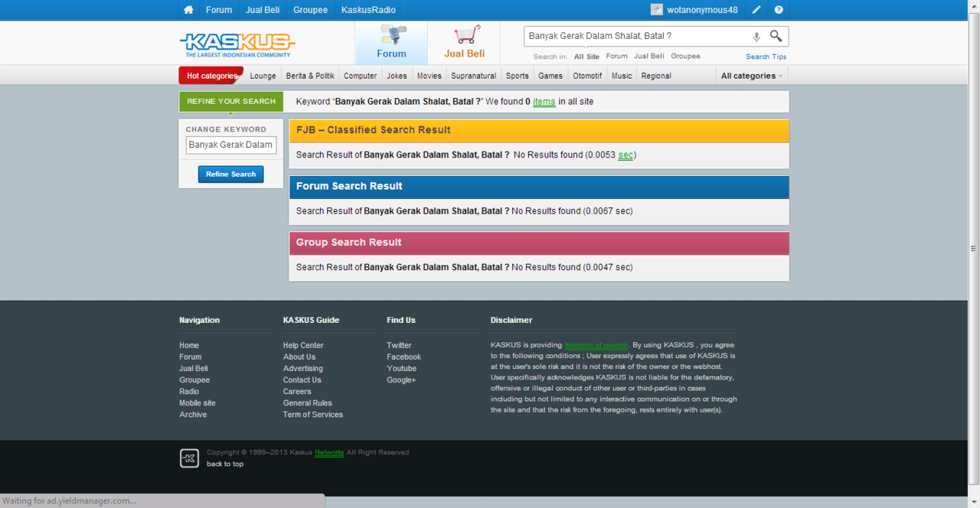This screenshot has width=980, height=508.
Task: Open Jokes category
Action: (397, 76)
